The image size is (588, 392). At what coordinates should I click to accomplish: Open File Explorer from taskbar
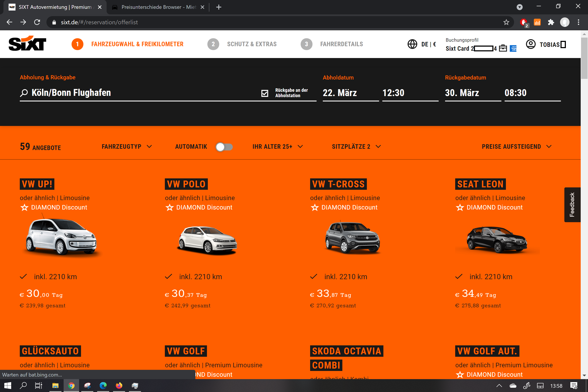tap(55, 386)
